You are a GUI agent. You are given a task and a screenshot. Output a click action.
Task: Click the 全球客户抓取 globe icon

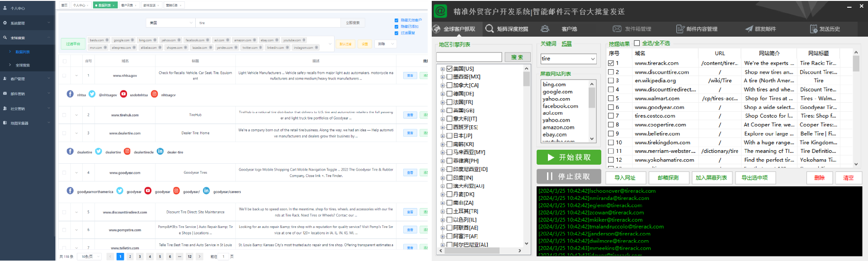[437, 29]
